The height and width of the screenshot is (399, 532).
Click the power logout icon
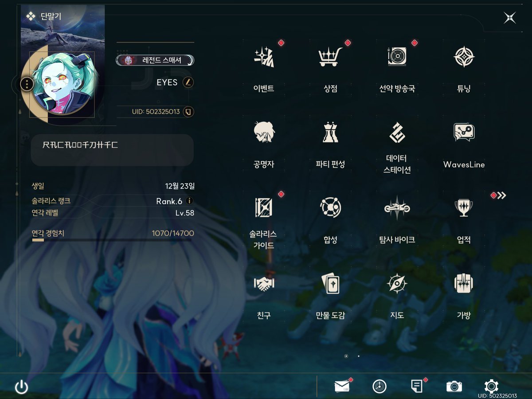pyautogui.click(x=21, y=387)
